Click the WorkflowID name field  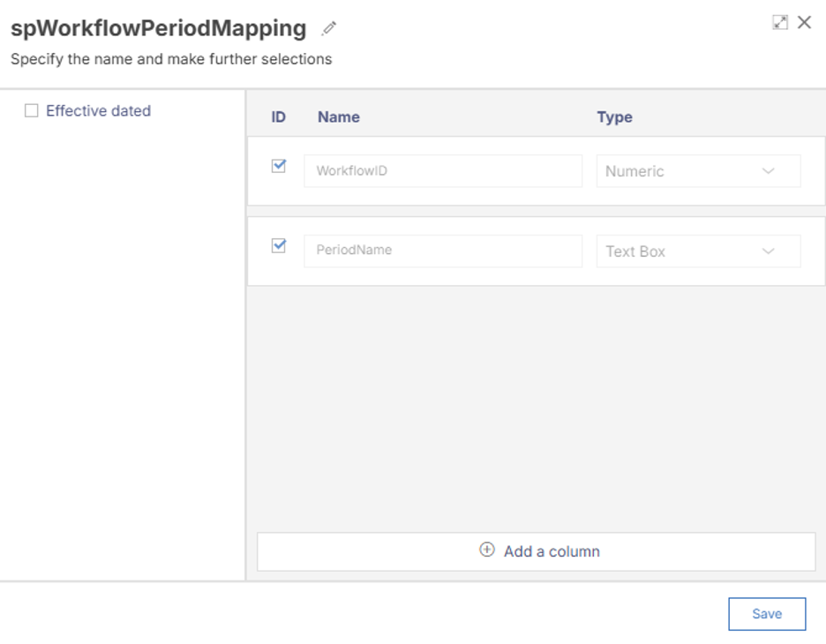tap(442, 170)
